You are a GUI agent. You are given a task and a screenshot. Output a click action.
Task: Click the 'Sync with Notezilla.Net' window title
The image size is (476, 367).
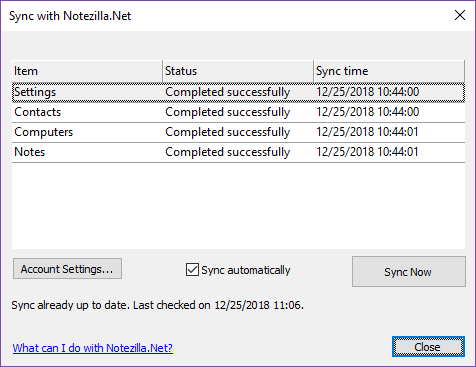70,16
